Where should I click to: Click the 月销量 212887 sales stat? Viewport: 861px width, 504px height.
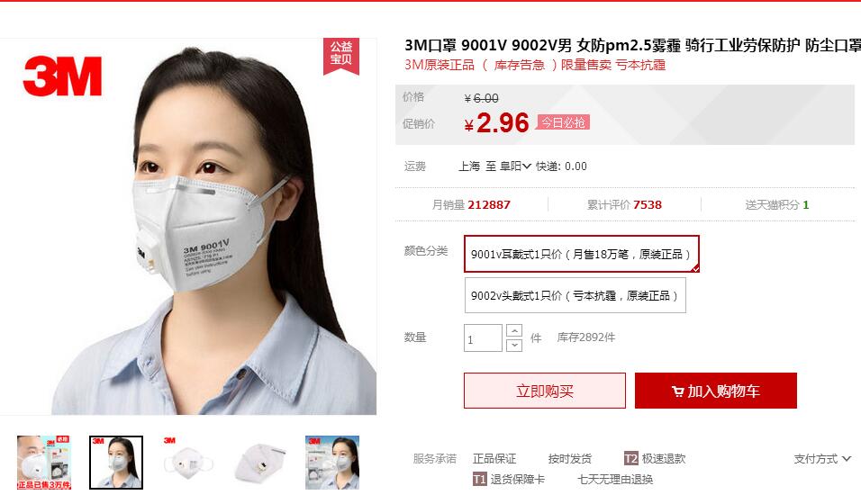471,205
